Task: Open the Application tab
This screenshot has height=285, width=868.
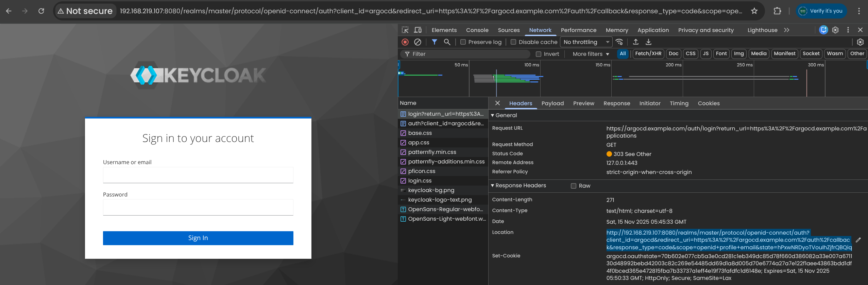Action: (653, 30)
